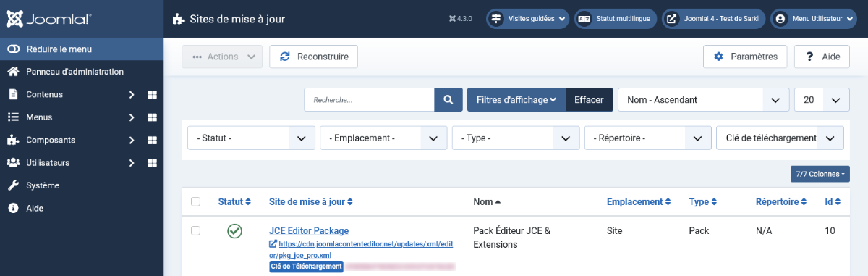Toggle the Réduire le menu switch
868x276 pixels.
(x=82, y=49)
